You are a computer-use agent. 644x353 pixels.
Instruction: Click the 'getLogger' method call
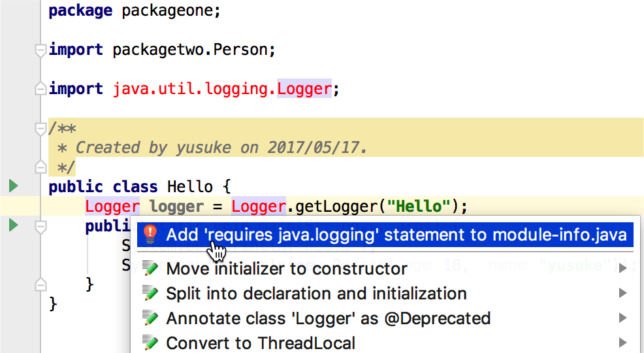[336, 207]
